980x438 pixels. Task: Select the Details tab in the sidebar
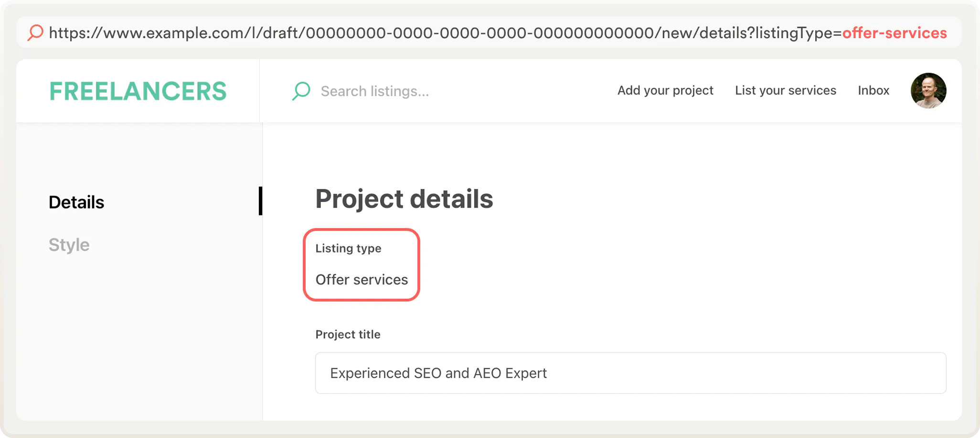tap(76, 202)
